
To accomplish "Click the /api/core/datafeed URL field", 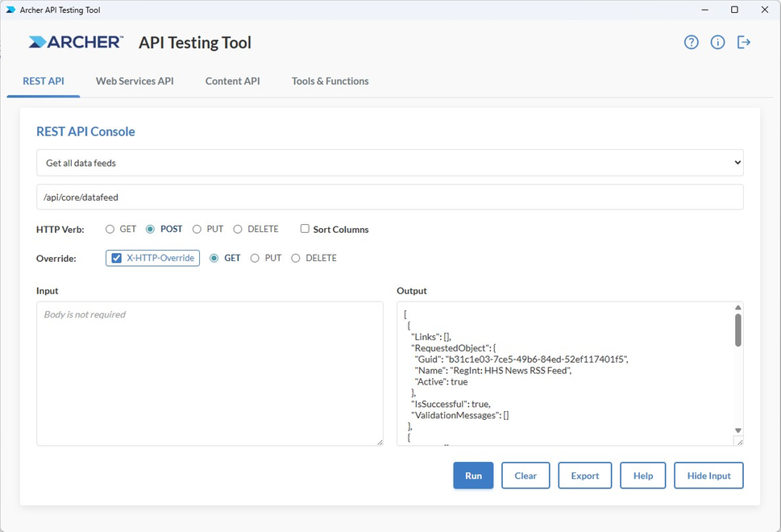I will point(390,197).
